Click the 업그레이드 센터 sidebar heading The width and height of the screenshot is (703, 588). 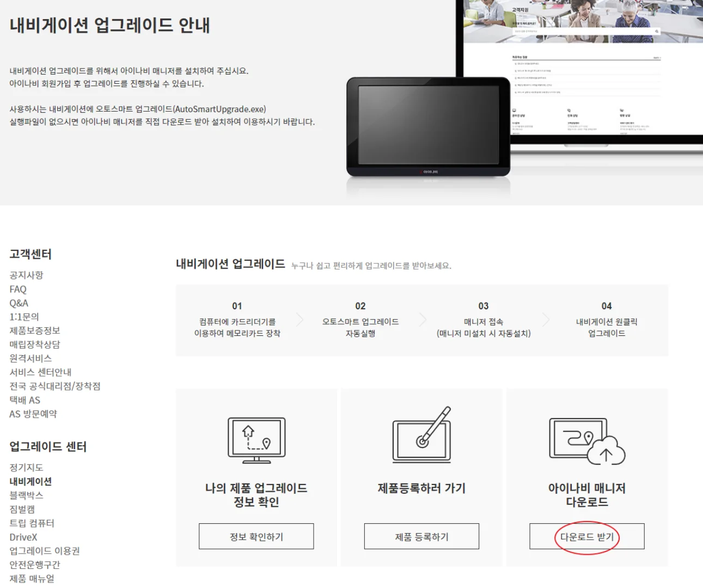(48, 446)
